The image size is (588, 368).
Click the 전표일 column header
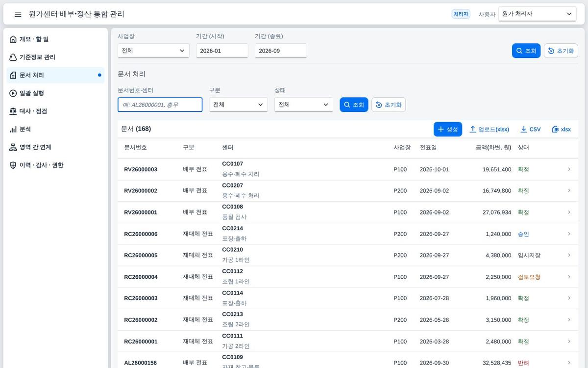point(428,148)
